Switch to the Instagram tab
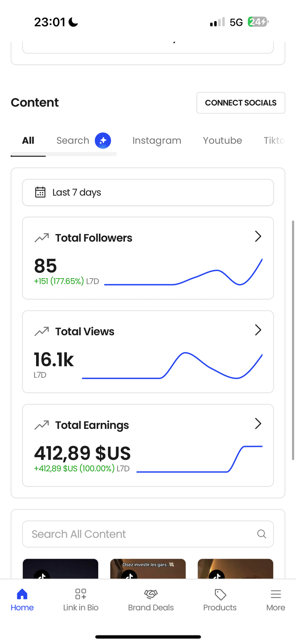Screen dimensions: 296x644 157,140
